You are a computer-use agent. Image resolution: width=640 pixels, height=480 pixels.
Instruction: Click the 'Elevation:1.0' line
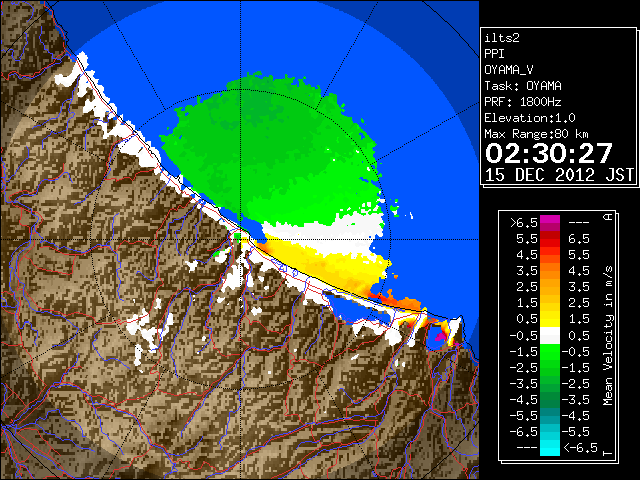(530, 118)
